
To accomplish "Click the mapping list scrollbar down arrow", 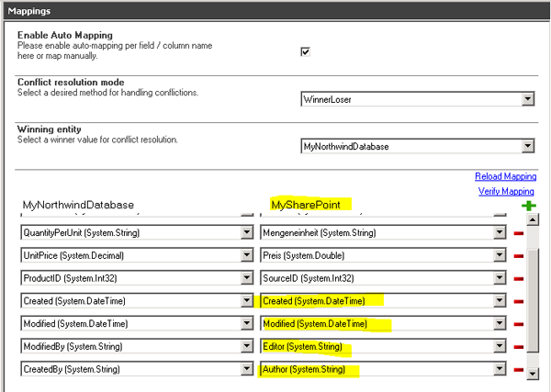I will (x=534, y=373).
